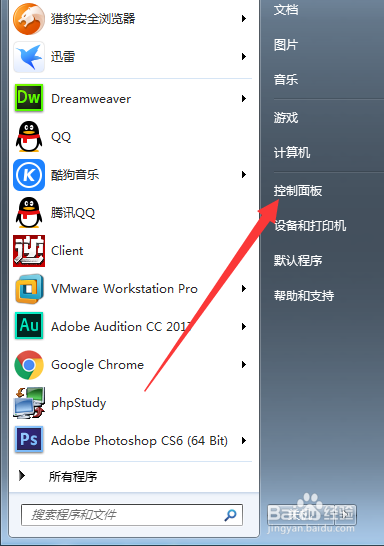Open 设备和打印机
This screenshot has width=384, height=546.
[310, 226]
